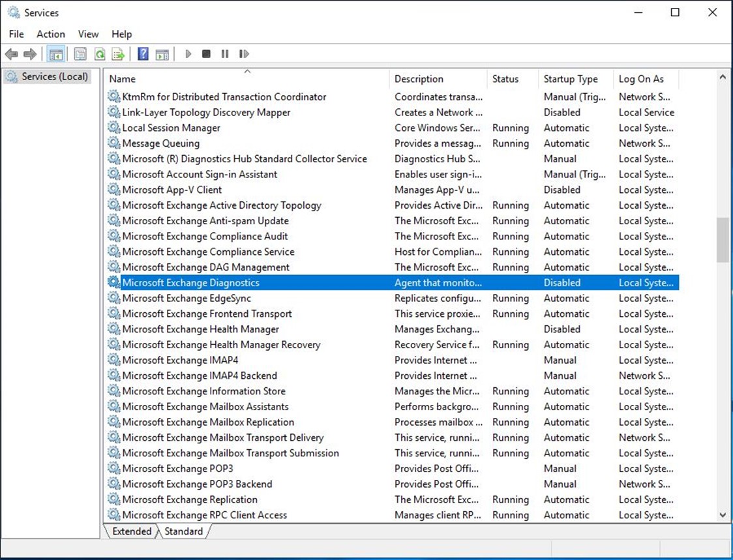Click the vertical scrollbar thumb
The image size is (733, 560).
[723, 240]
